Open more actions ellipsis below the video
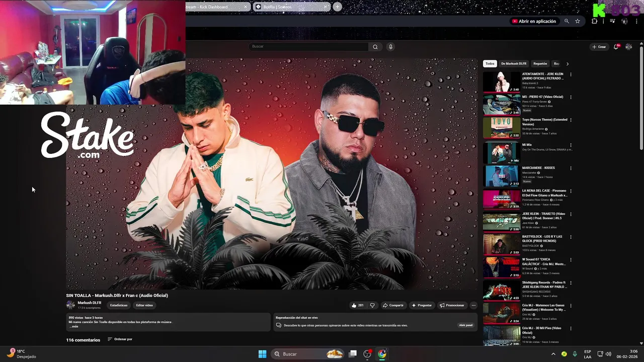Screen dimensions: 644x362 (x=473, y=305)
